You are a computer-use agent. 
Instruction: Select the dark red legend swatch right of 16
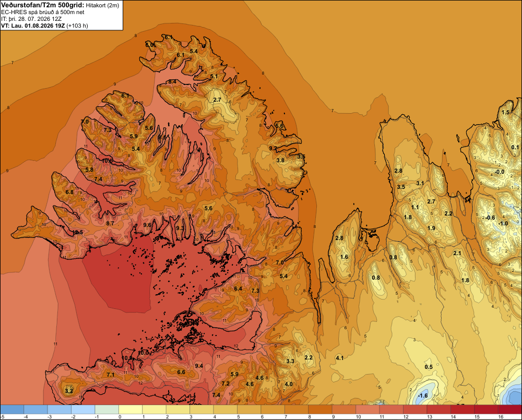pyautogui.click(x=509, y=409)
